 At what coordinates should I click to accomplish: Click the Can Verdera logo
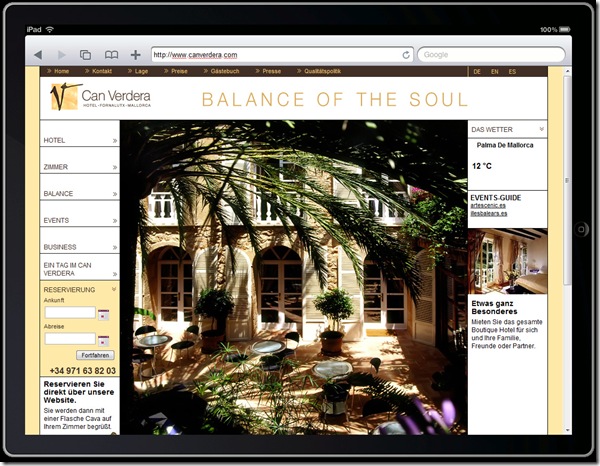click(x=100, y=98)
